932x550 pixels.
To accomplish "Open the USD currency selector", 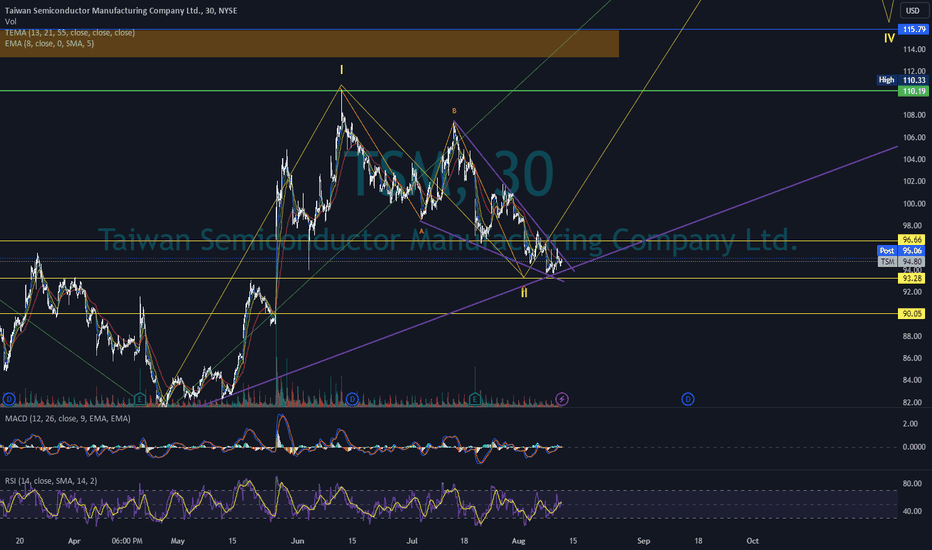I will click(x=912, y=11).
